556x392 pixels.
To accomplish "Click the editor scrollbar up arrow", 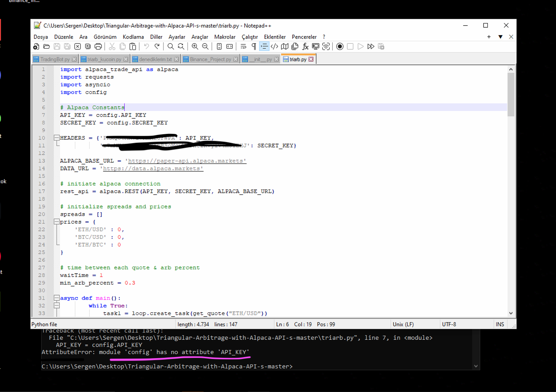I will 511,69.
